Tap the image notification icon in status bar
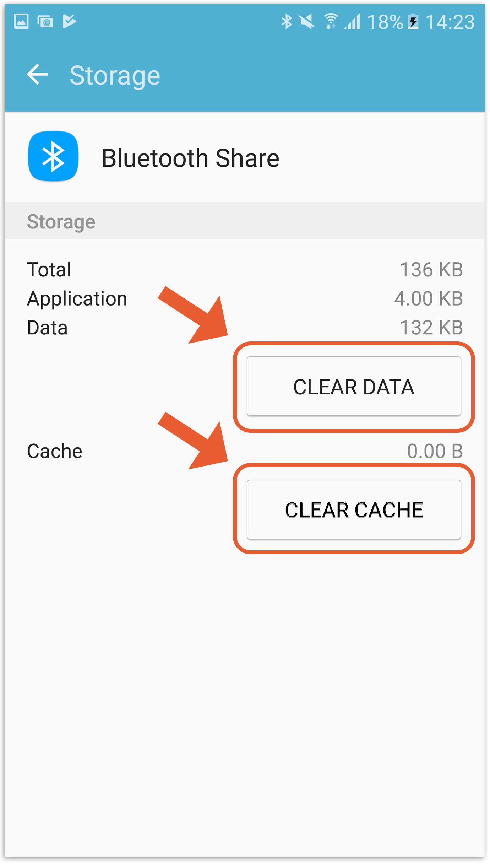 [x=21, y=21]
